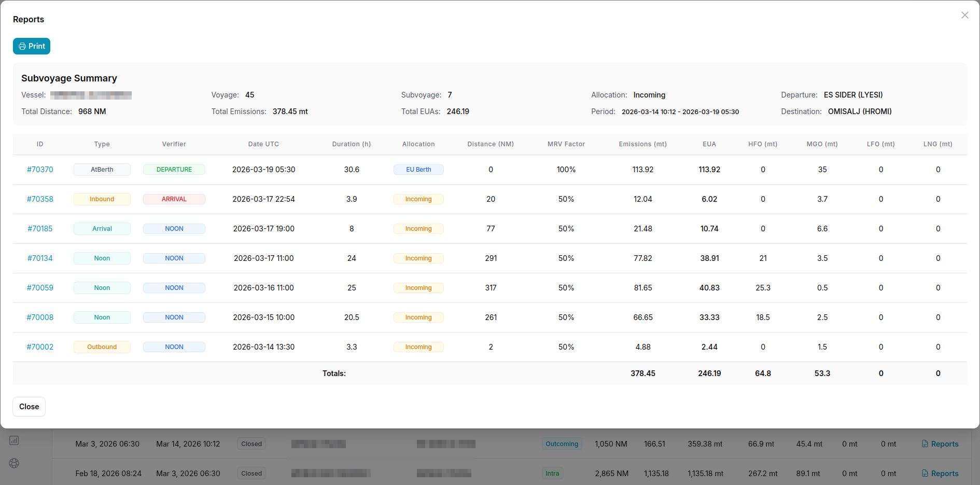Screen dimensions: 980x485
Task: Click the chart icon in left sidebar
Action: coord(14,440)
